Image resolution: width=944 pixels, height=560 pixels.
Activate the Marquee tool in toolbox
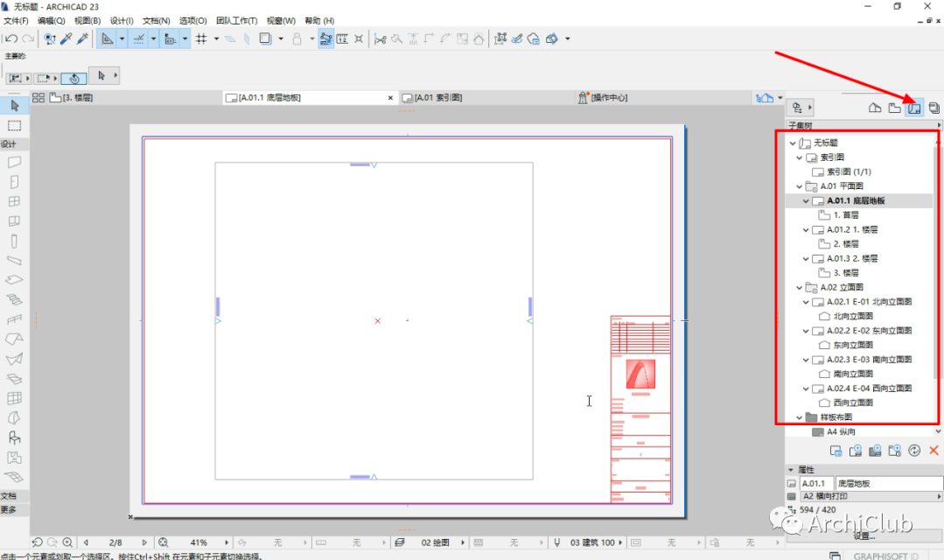tap(15, 125)
